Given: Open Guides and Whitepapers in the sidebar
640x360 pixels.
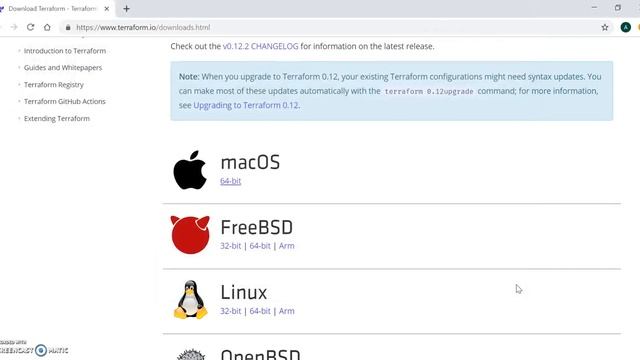Looking at the screenshot, I should pos(63,67).
